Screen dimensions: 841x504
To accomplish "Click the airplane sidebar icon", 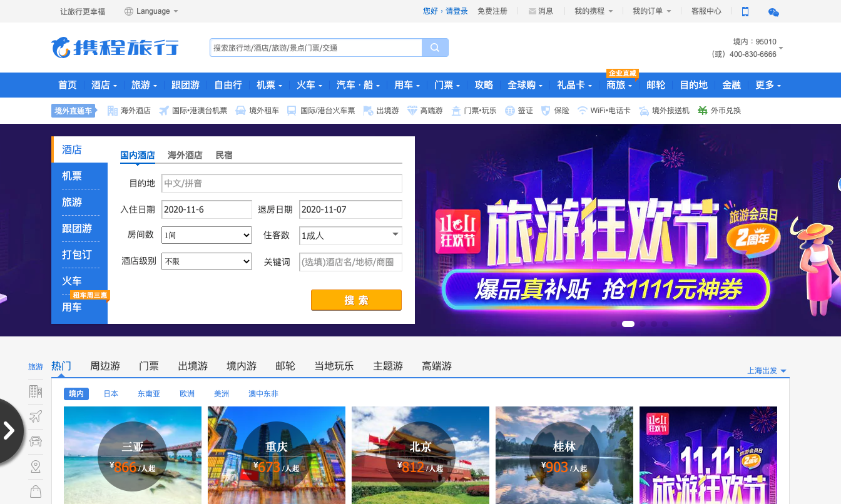I will pos(36,416).
